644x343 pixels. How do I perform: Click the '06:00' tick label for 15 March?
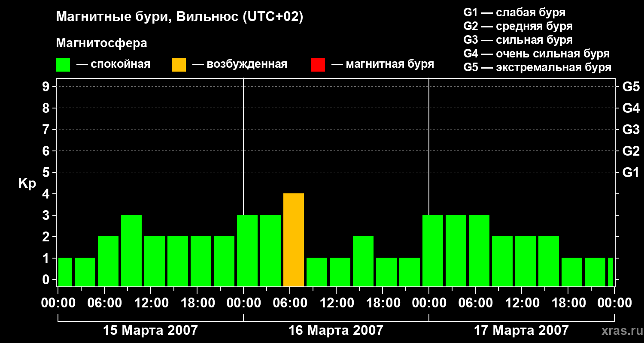pos(104,303)
